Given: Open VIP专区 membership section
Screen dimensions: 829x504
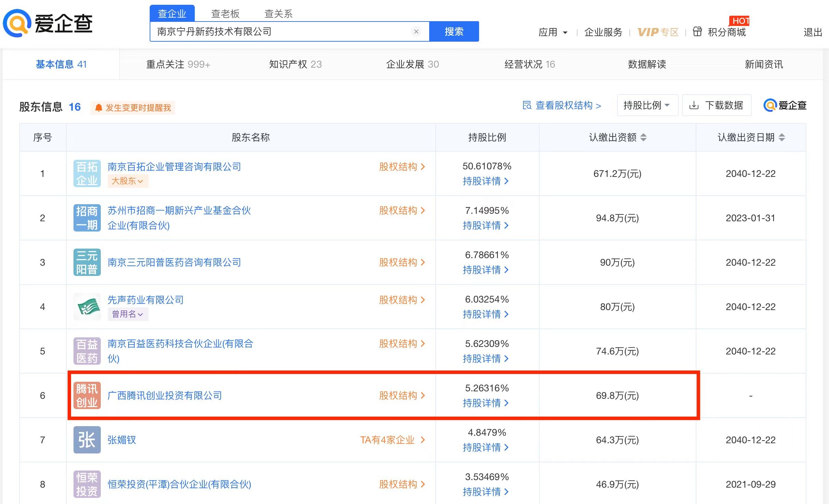Looking at the screenshot, I should click(x=657, y=30).
